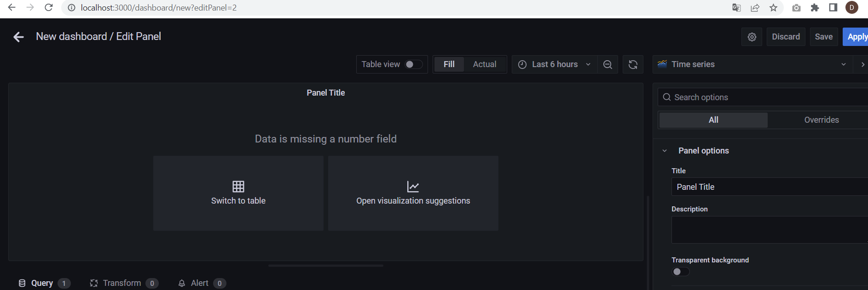Screen dimensions: 868x290
Task: Open the Last 6 hours time picker
Action: [x=554, y=64]
